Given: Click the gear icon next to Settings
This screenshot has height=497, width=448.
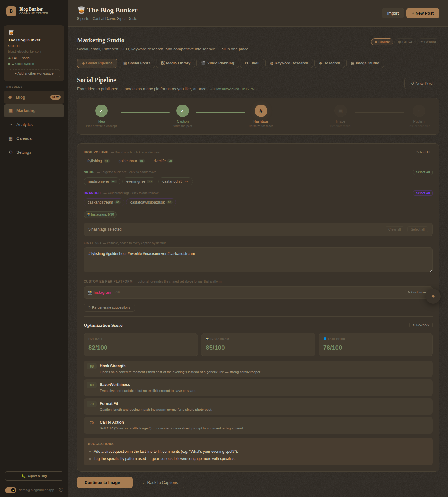Looking at the screenshot, I should coord(11,152).
